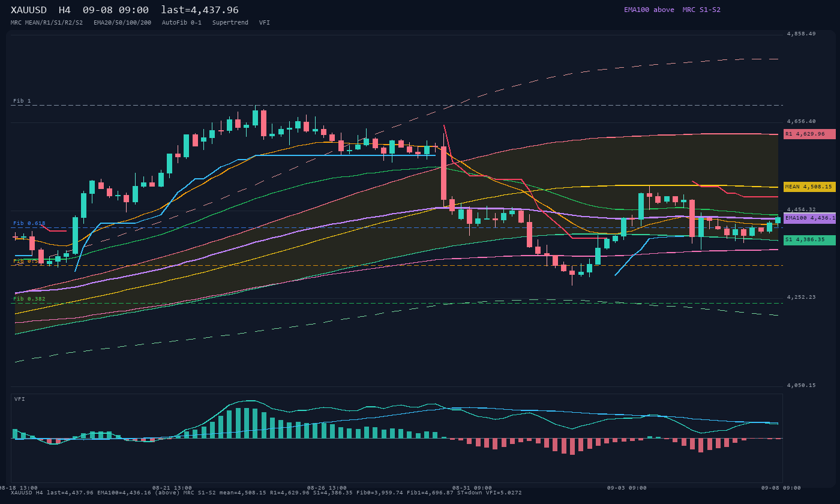The width and height of the screenshot is (840, 504).
Task: Select the "08-26 13:00" time axis label
Action: click(x=327, y=488)
